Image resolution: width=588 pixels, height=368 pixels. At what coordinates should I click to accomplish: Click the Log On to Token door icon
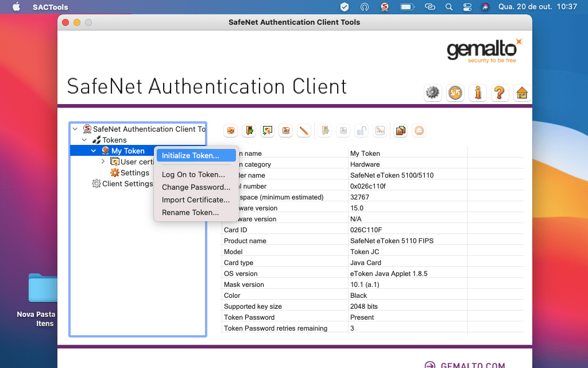click(x=249, y=131)
